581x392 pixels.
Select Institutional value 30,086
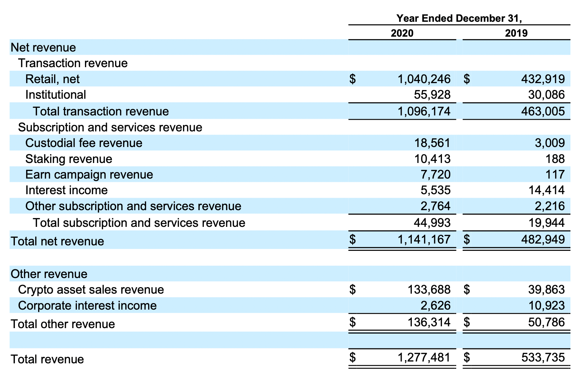(547, 95)
